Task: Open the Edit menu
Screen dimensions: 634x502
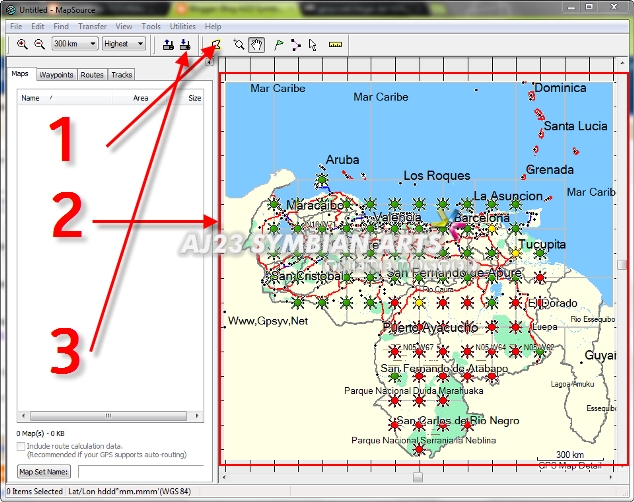Action: 38,26
